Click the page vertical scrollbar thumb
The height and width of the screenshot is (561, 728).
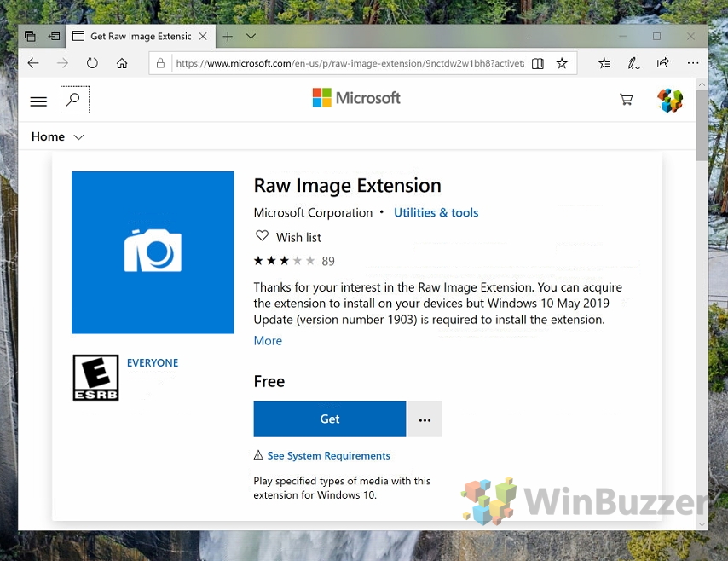[x=702, y=125]
